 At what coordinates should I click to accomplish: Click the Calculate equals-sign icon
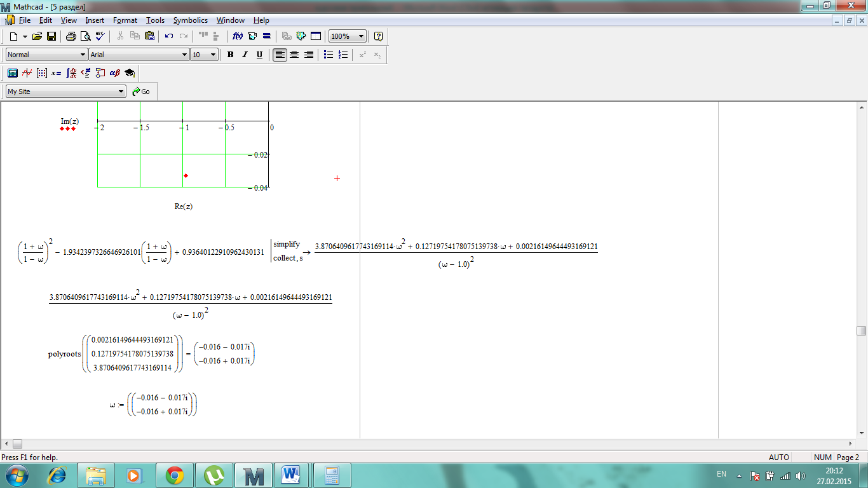[x=267, y=36]
